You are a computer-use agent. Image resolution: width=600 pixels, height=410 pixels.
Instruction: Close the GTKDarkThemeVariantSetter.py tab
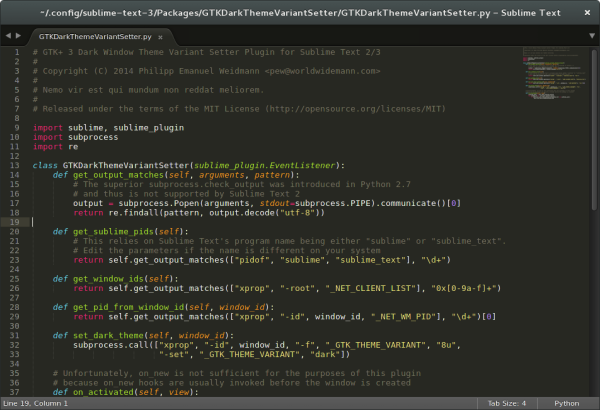click(x=160, y=37)
